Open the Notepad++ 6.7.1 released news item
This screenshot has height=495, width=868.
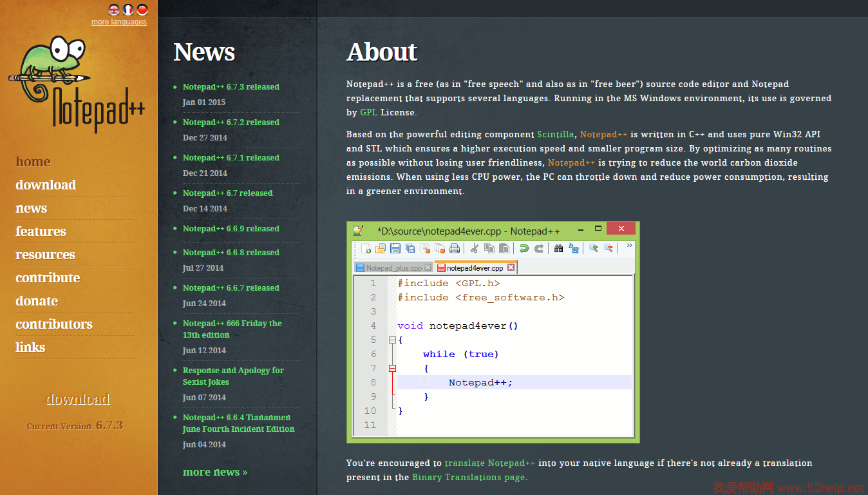(x=231, y=158)
